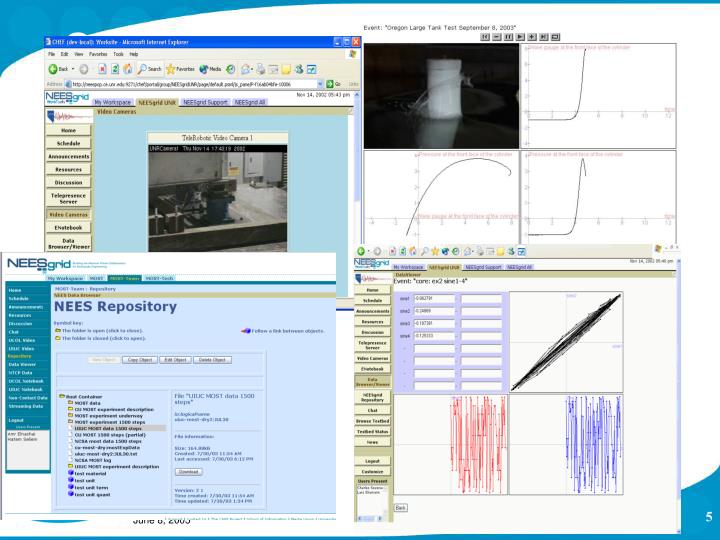Click the test unit term object icon
Image resolution: width=720 pixels, height=540 pixels.
(x=71, y=487)
